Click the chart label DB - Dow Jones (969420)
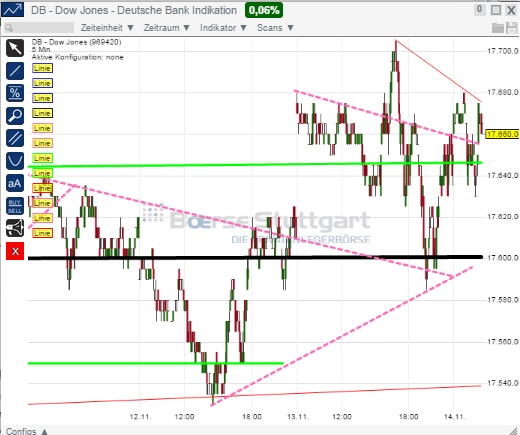 pyautogui.click(x=77, y=42)
